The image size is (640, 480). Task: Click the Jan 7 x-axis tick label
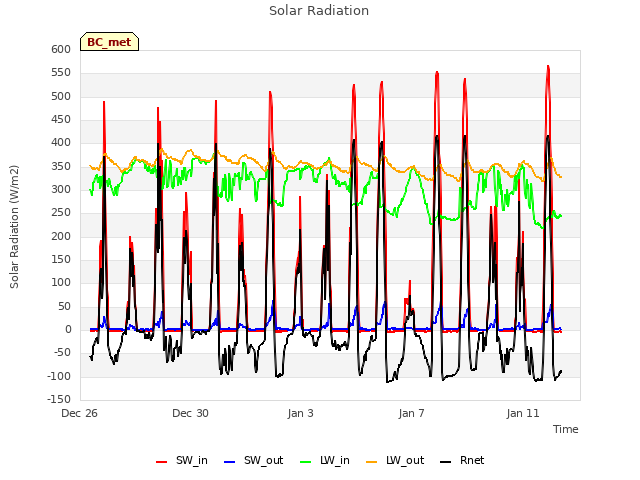tap(412, 413)
